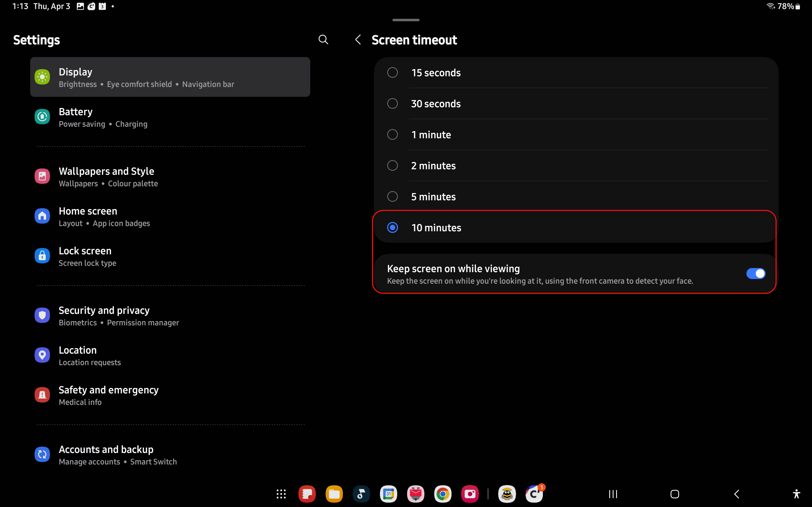Tap the top drag handle bar
Screen dimensions: 812x507
click(406, 20)
